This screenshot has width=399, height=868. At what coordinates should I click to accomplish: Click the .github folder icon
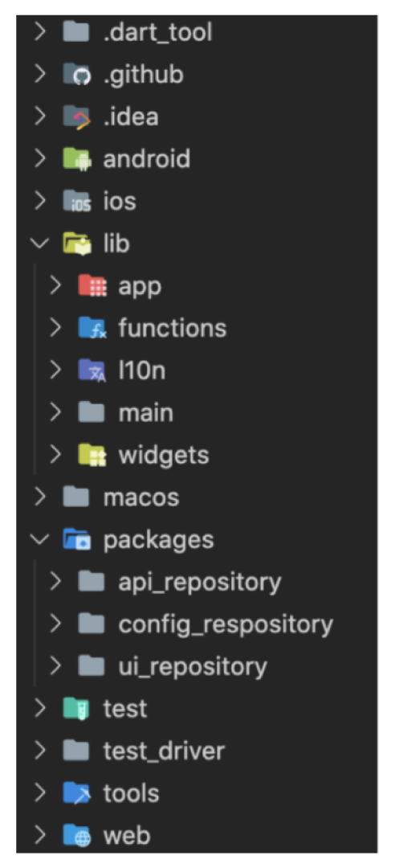[x=76, y=74]
